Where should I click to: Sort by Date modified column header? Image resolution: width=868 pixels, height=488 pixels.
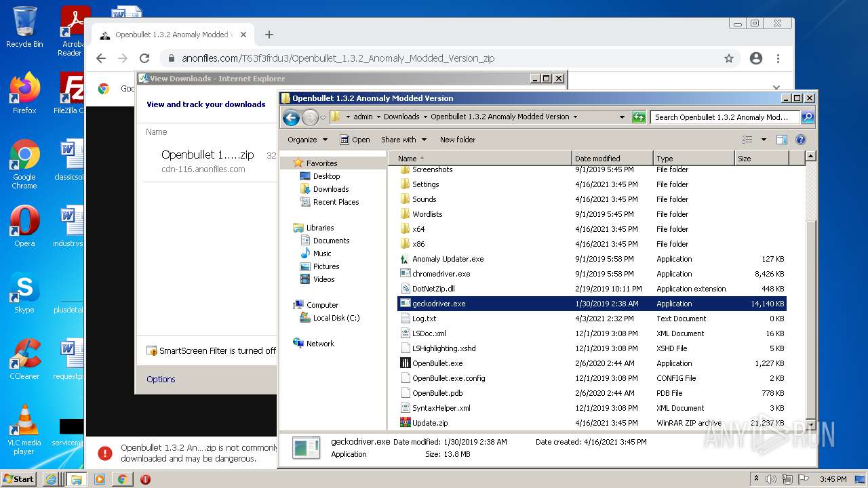point(612,159)
